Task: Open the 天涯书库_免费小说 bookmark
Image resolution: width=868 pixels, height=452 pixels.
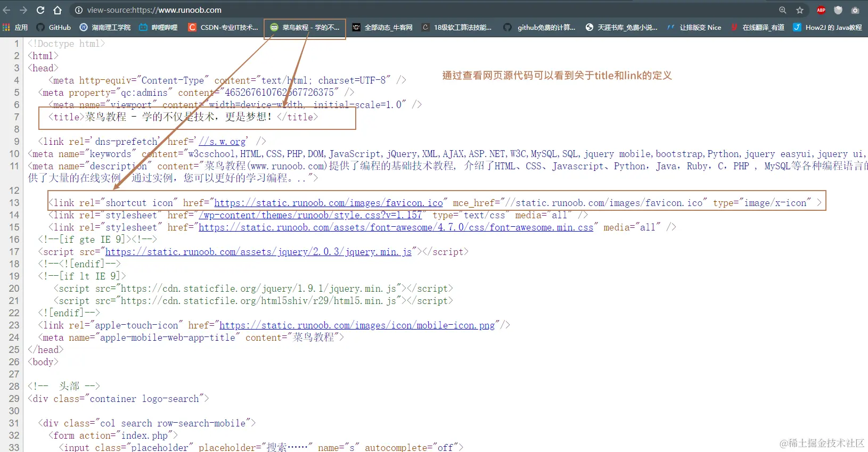Action: [621, 27]
